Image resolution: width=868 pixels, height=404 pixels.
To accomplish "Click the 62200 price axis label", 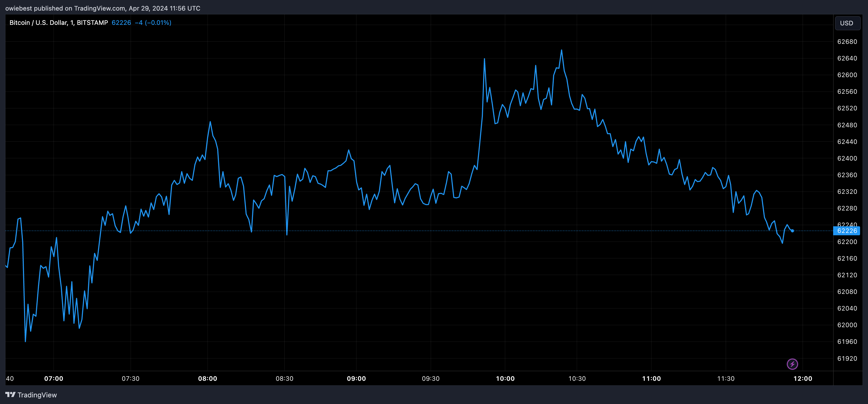I will (x=847, y=242).
